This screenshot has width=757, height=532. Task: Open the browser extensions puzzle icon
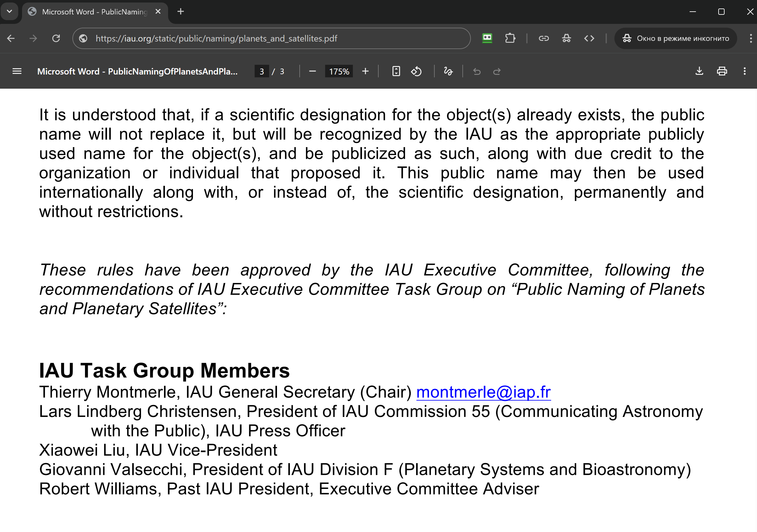click(x=510, y=38)
